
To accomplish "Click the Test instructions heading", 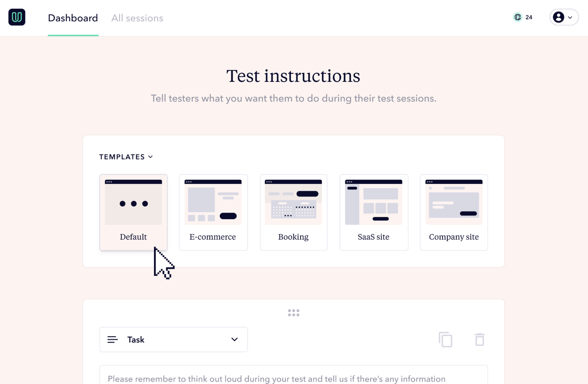I will pyautogui.click(x=293, y=76).
